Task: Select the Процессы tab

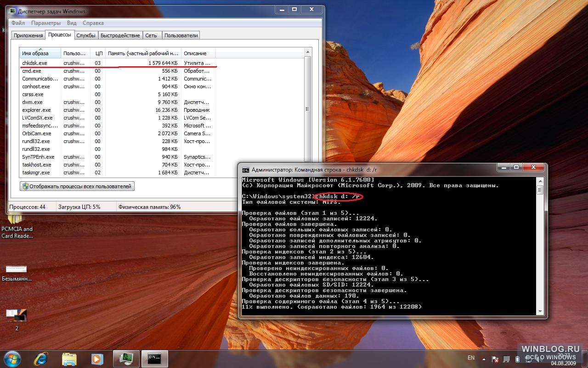Action: pyautogui.click(x=60, y=35)
